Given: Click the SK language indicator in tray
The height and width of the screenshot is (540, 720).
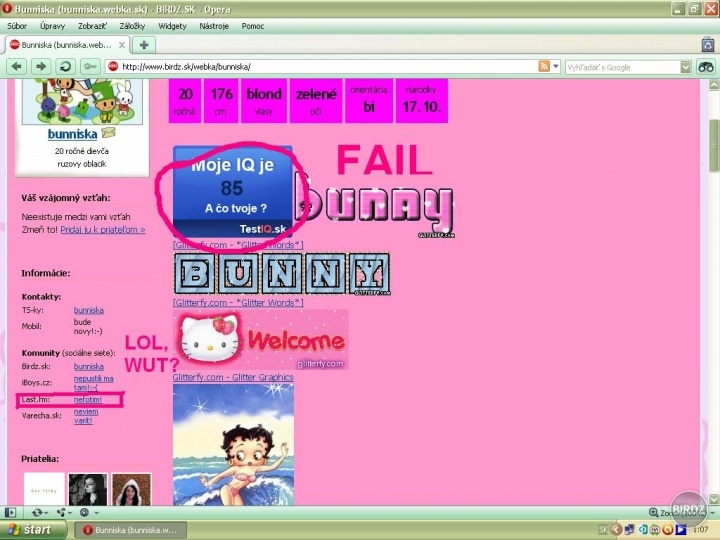Looking at the screenshot, I should 603,530.
